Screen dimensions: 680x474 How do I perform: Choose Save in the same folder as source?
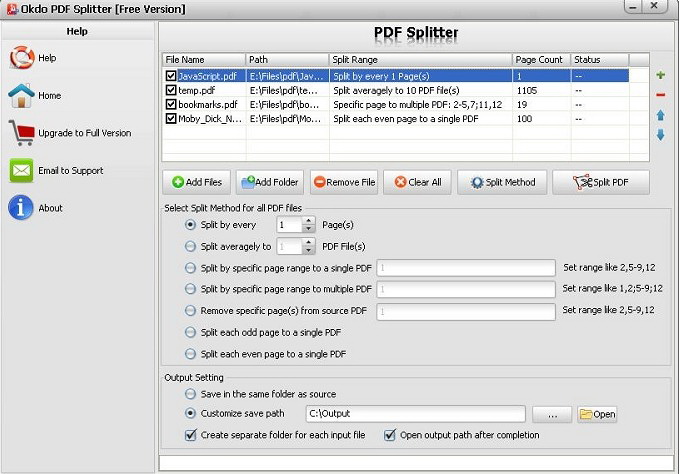[190, 394]
